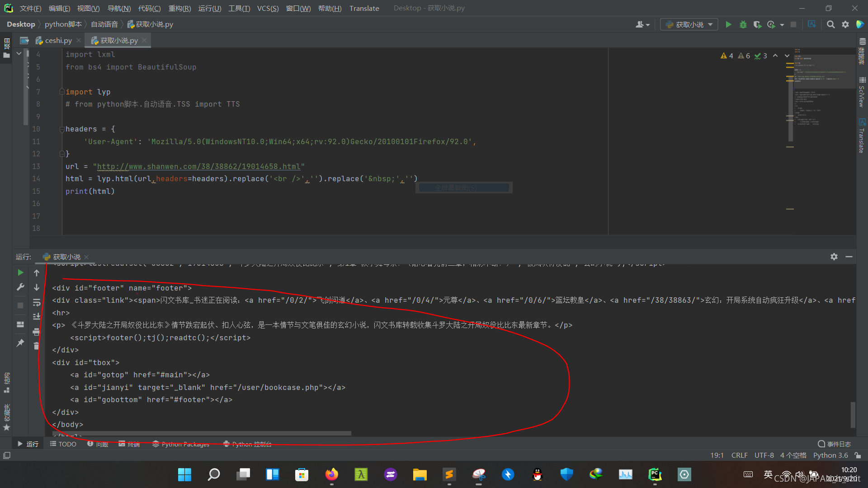Viewport: 868px width, 488px height.
Task: Change line separator CRLF in status bar
Action: 740,455
